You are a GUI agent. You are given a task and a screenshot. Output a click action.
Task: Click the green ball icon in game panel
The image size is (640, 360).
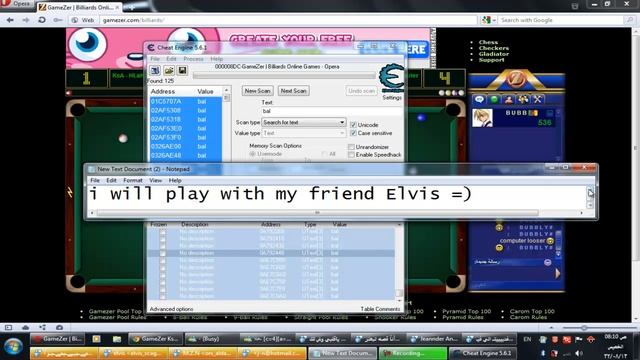point(494,99)
